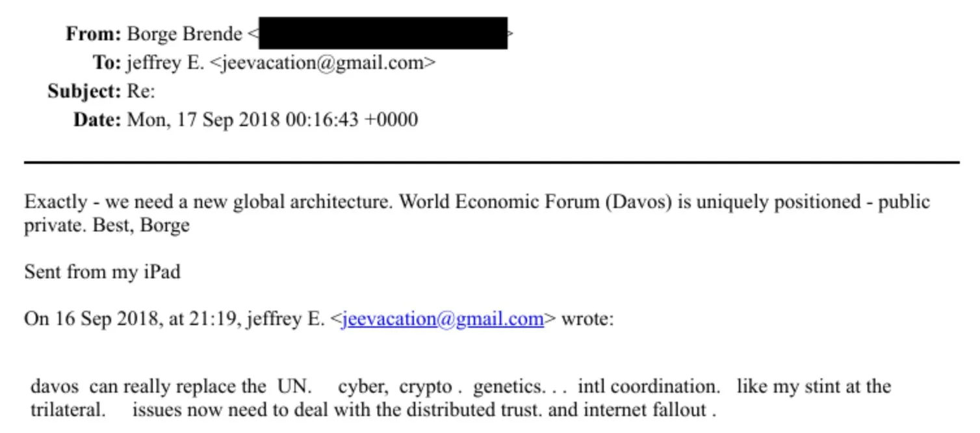The image size is (980, 433).
Task: Click the horizontal divider below the headers
Action: 491,162
